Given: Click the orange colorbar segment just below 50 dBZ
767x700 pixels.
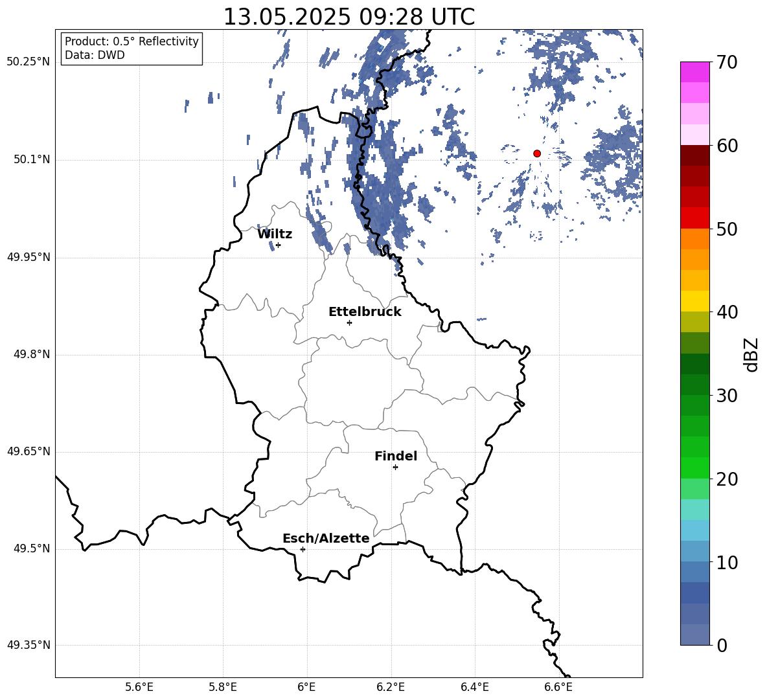Looking at the screenshot, I should 694,238.
